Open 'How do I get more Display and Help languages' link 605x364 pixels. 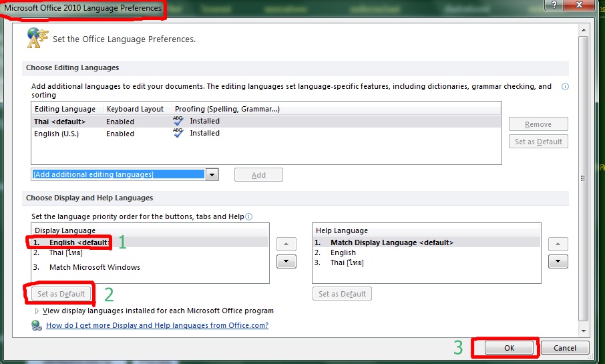tap(157, 325)
